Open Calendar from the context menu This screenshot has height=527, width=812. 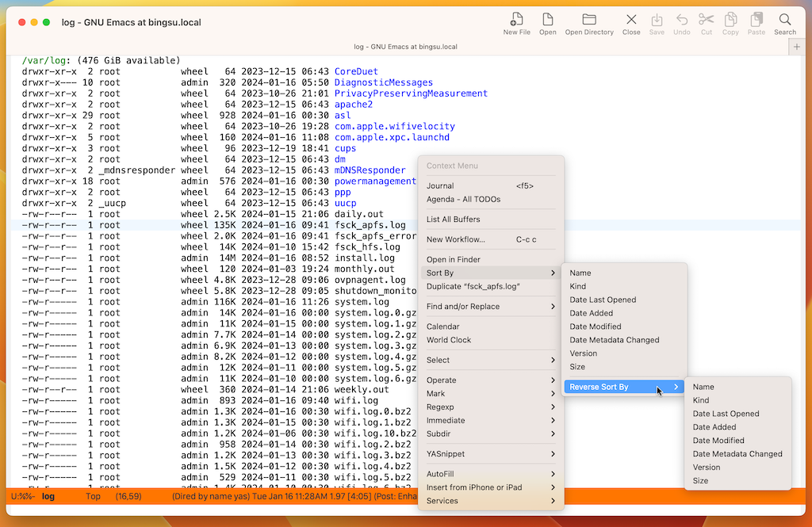[x=490, y=327]
